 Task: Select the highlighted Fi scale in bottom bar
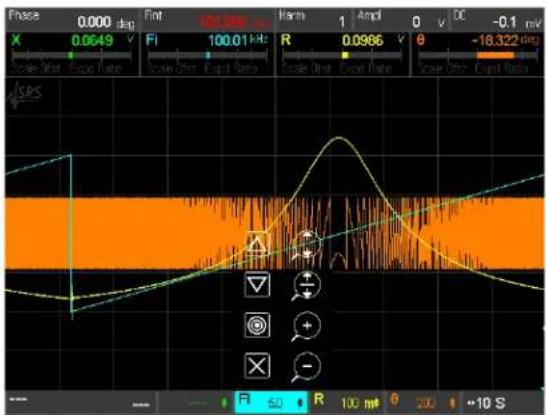271,402
